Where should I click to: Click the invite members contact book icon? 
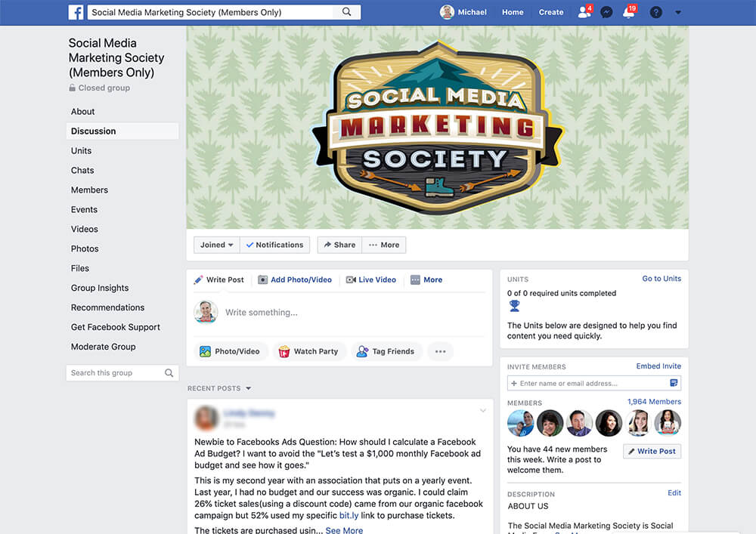[x=674, y=383]
